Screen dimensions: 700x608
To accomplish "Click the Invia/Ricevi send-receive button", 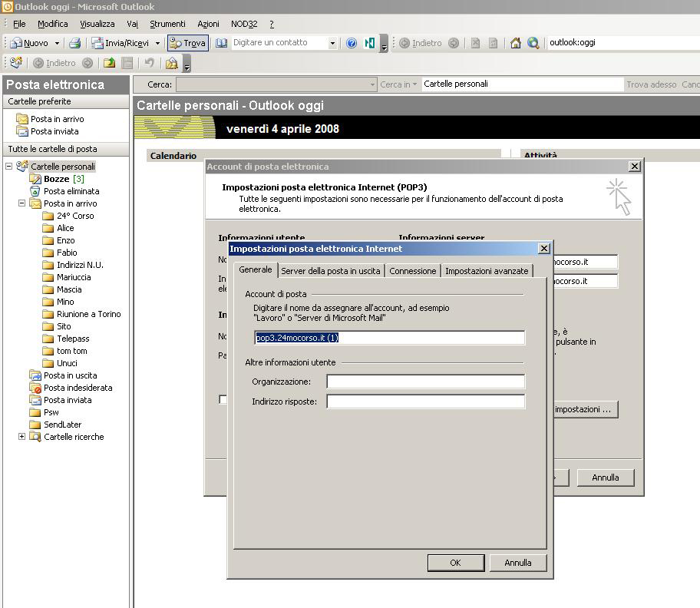I will (120, 43).
